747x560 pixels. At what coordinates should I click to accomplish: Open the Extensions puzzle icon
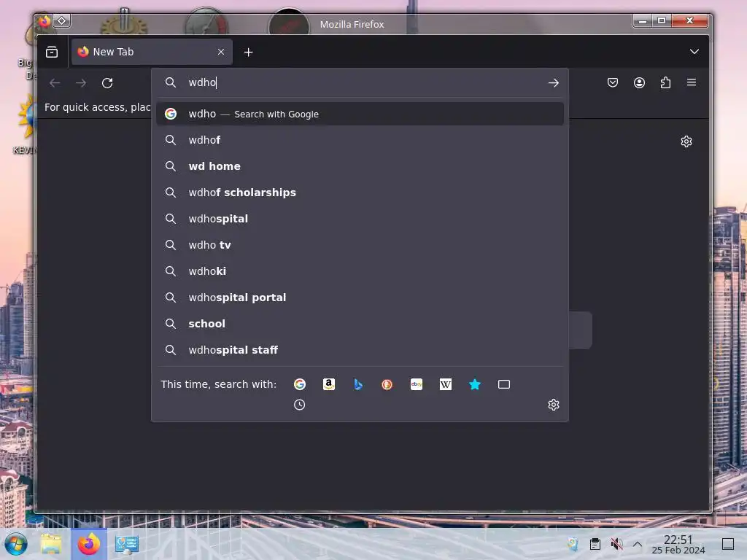click(x=665, y=82)
